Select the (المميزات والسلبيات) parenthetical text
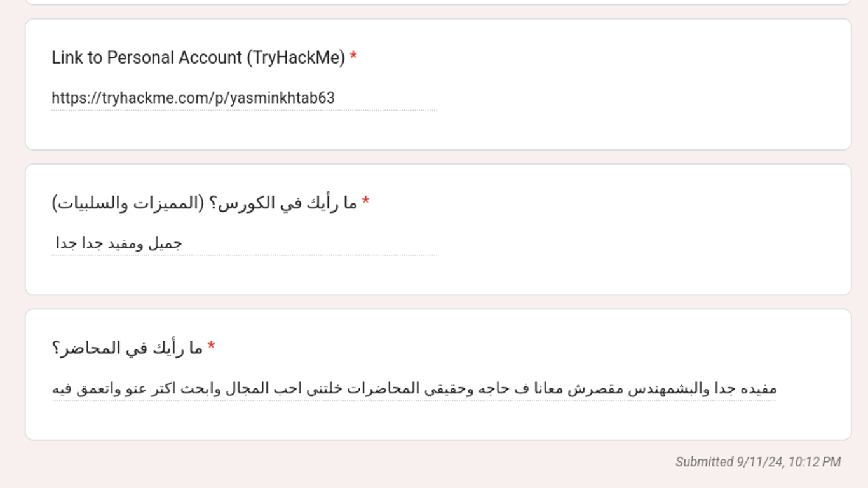 pos(128,203)
